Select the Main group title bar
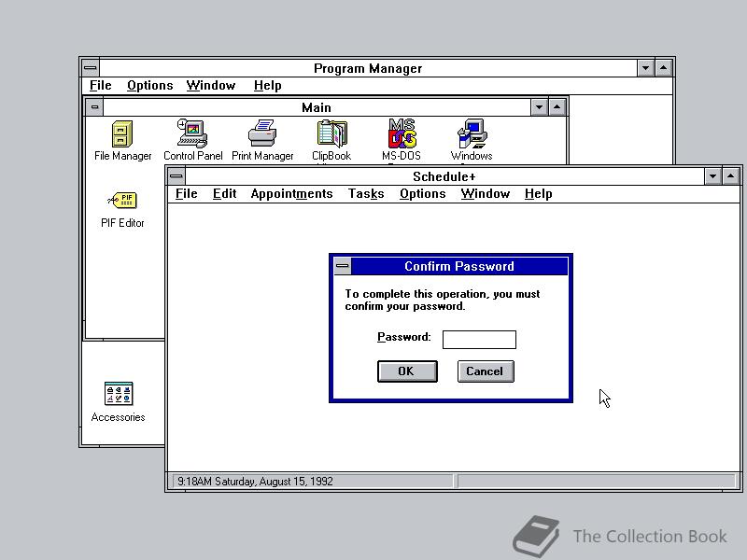This screenshot has width=747, height=560. [x=317, y=107]
